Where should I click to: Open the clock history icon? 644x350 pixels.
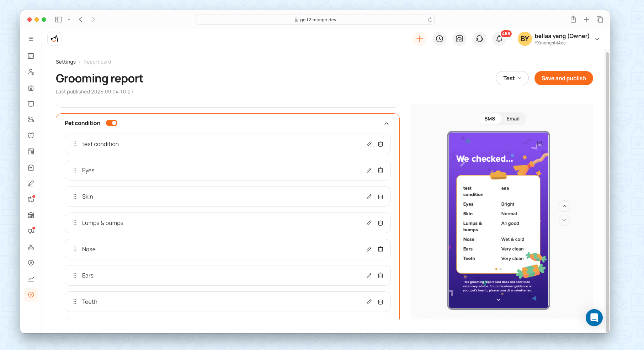(x=439, y=39)
